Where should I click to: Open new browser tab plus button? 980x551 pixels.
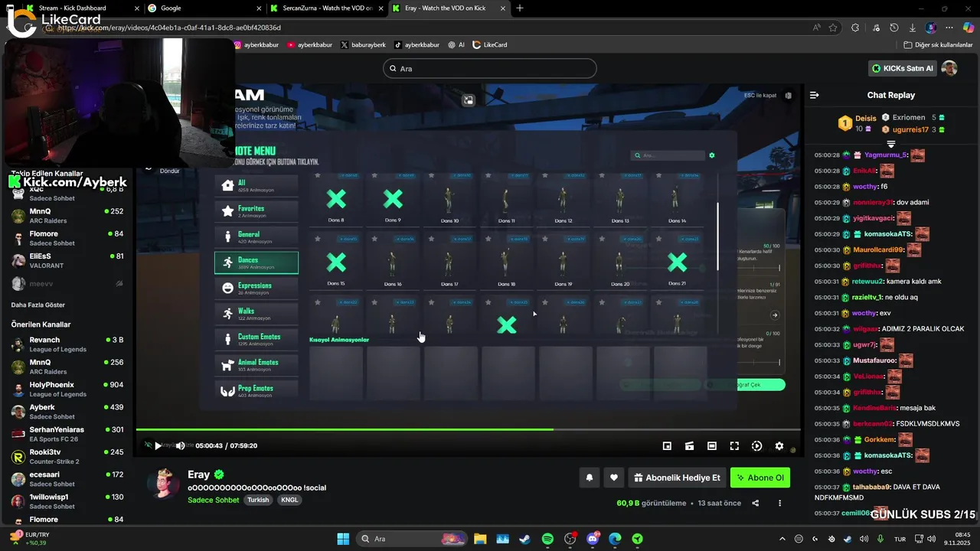coord(520,8)
